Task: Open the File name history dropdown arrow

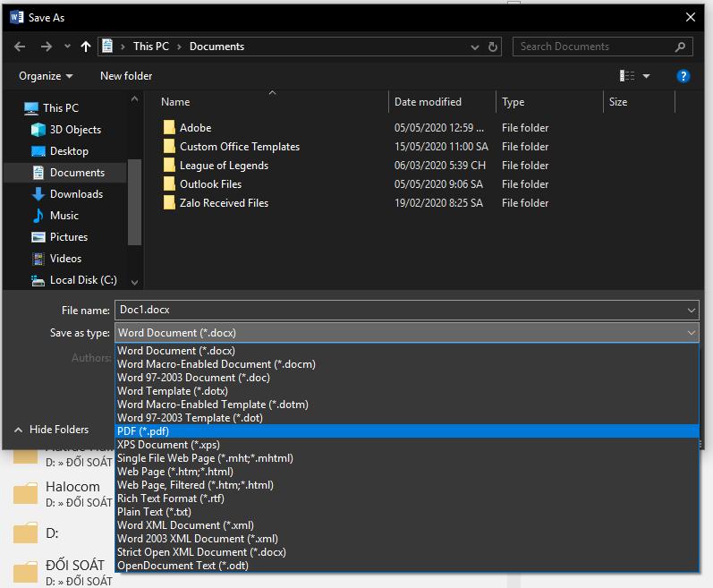Action: click(x=692, y=311)
